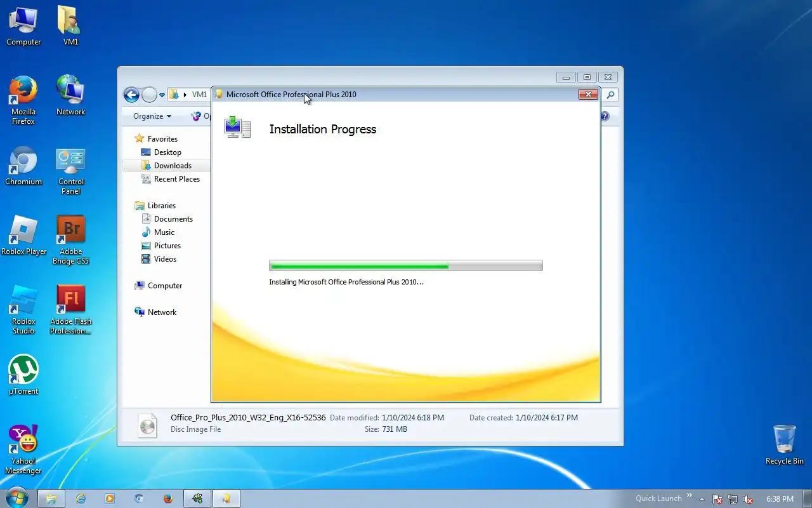Image resolution: width=812 pixels, height=508 pixels.
Task: Launch Roblox Studio shortcut
Action: click(23, 311)
